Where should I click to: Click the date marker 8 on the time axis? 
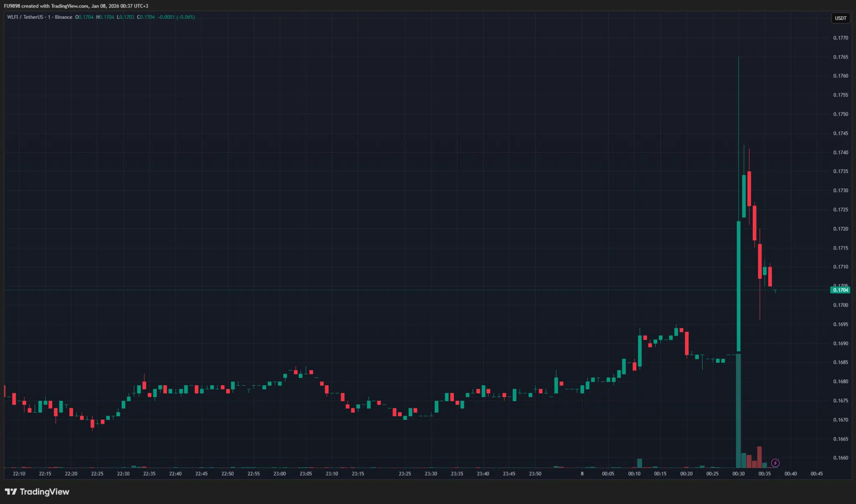coord(582,473)
